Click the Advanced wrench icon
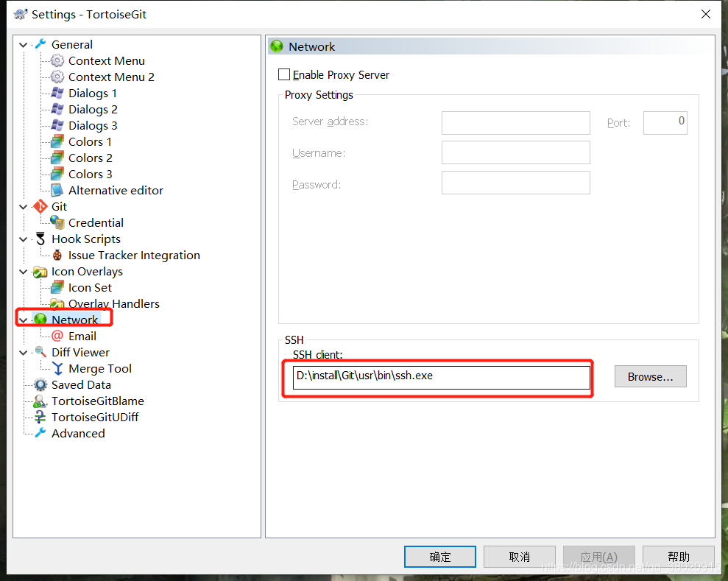The height and width of the screenshot is (581, 728). [41, 433]
